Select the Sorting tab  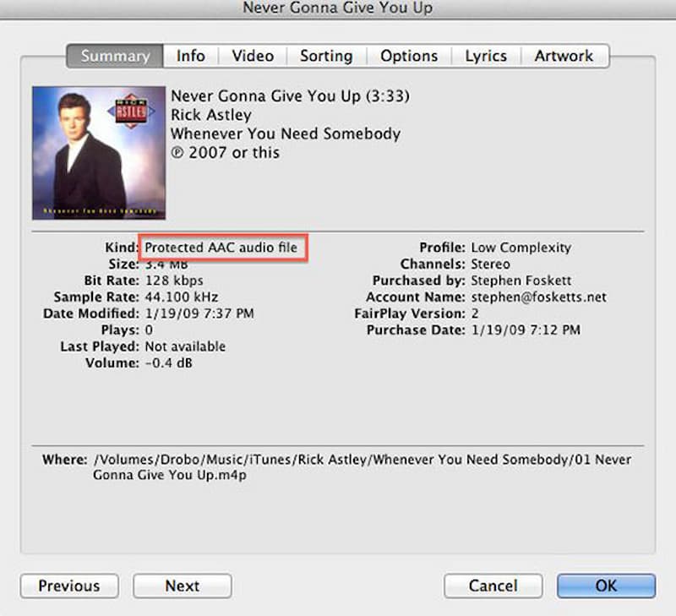pyautogui.click(x=326, y=56)
